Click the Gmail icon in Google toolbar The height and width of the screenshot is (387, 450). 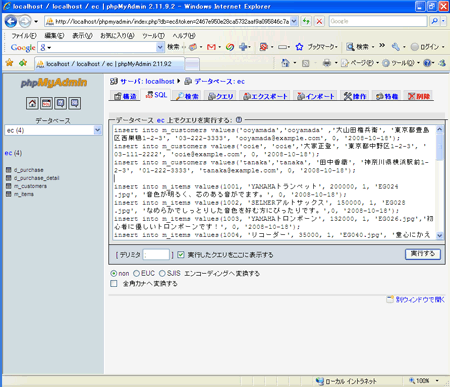(211, 47)
